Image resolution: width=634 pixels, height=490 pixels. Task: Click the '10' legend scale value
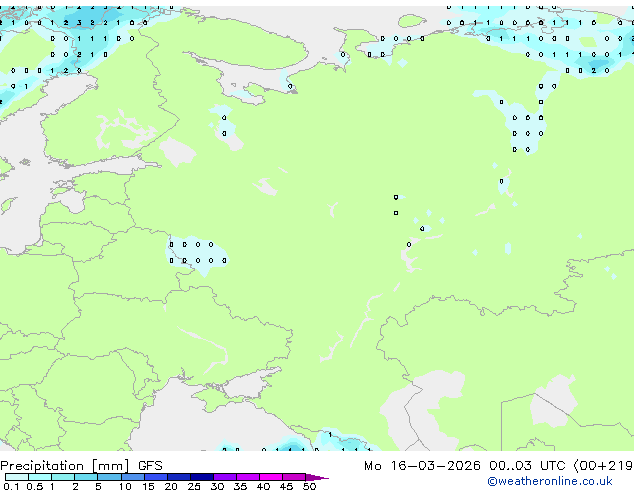pos(125,486)
